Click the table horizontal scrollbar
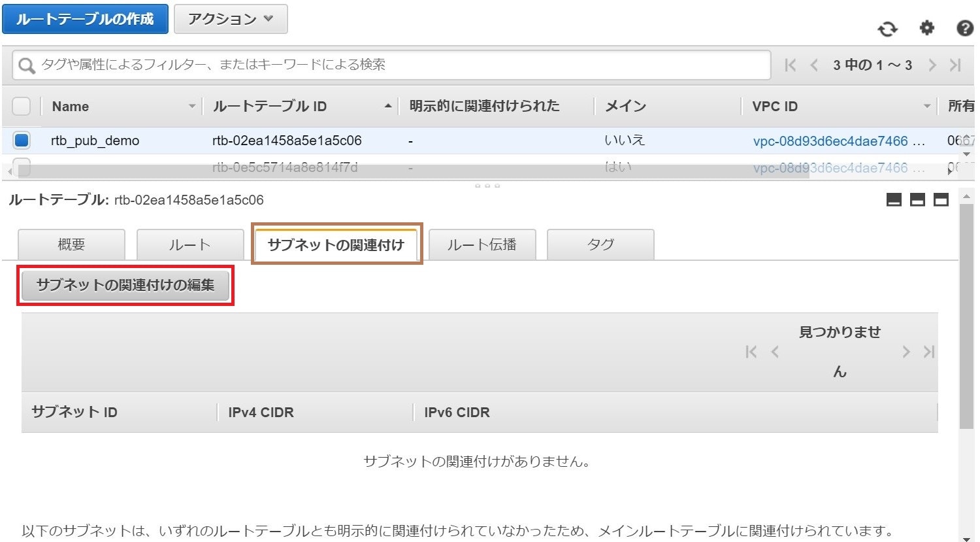Viewport: 980px width, 542px height. tap(413, 171)
